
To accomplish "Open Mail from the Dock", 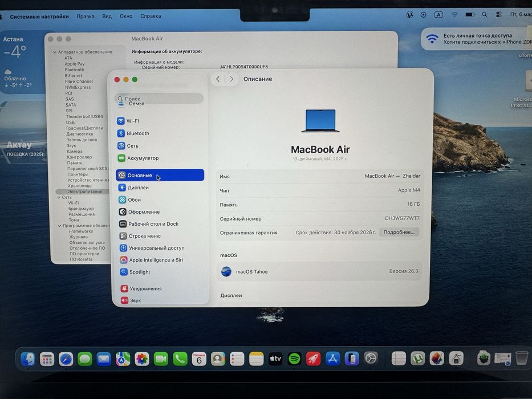I will point(104,359).
